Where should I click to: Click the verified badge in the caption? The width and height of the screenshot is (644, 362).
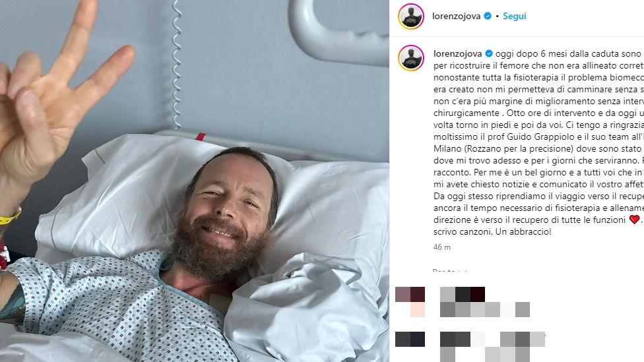(x=489, y=54)
